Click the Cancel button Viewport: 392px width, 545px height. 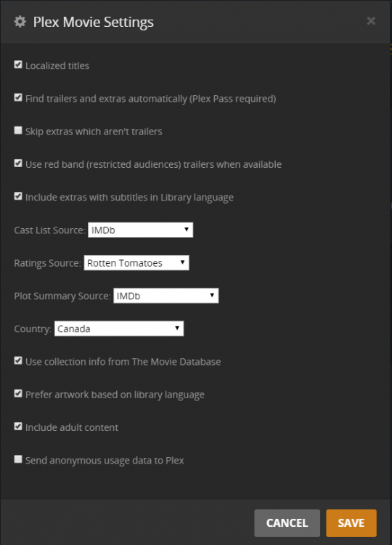pyautogui.click(x=287, y=523)
